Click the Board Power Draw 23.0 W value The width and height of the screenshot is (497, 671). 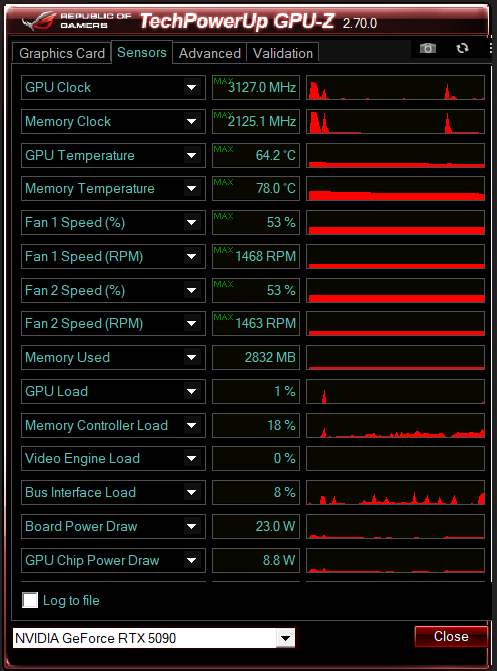[x=256, y=526]
